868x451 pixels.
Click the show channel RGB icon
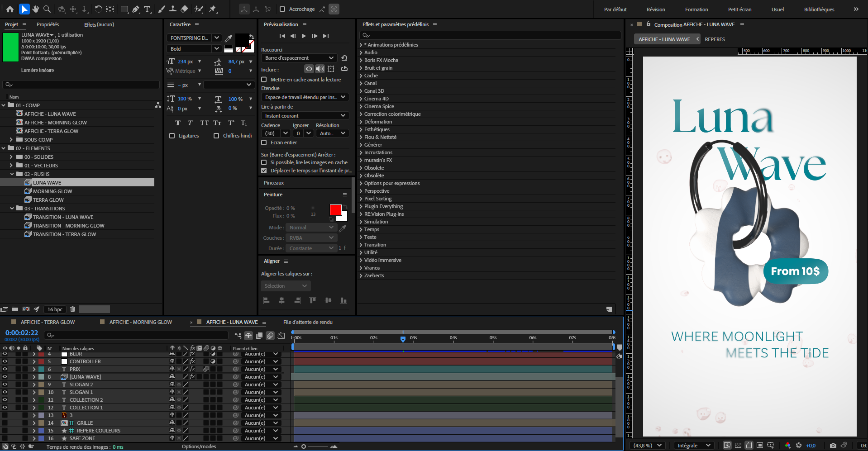click(x=788, y=446)
